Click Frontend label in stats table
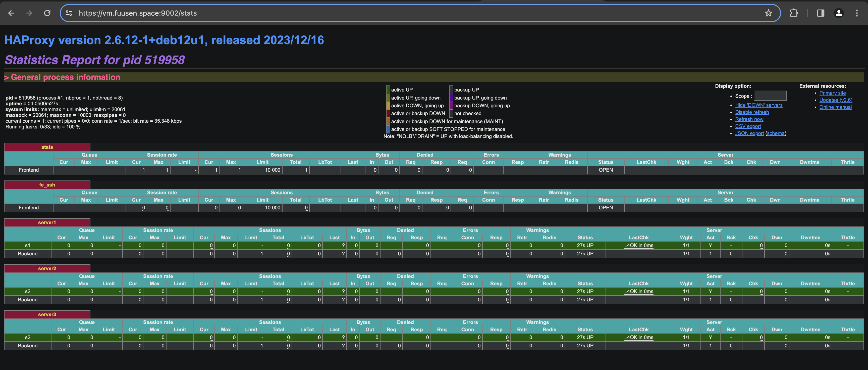This screenshot has height=370, width=868. pos(29,170)
